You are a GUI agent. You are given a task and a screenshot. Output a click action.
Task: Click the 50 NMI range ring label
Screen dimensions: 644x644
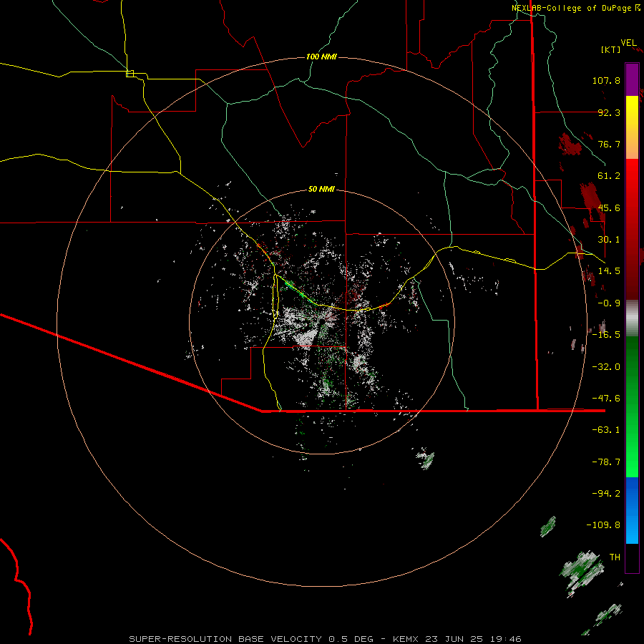(321, 190)
